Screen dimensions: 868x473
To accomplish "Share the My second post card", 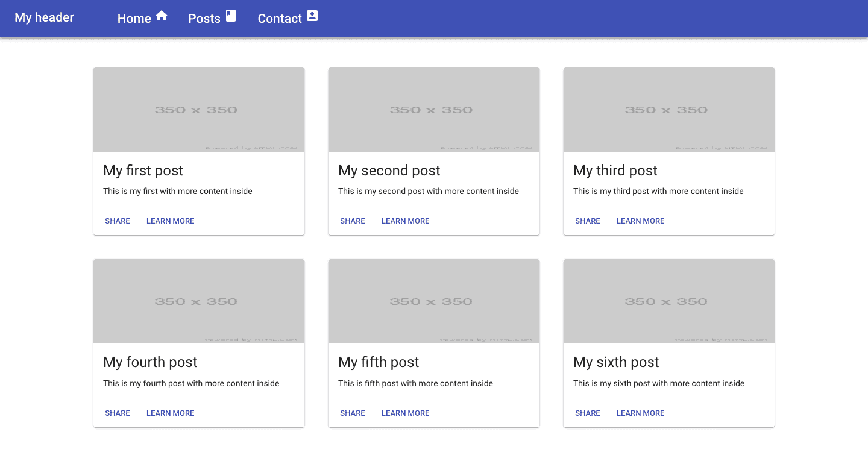I will click(353, 221).
